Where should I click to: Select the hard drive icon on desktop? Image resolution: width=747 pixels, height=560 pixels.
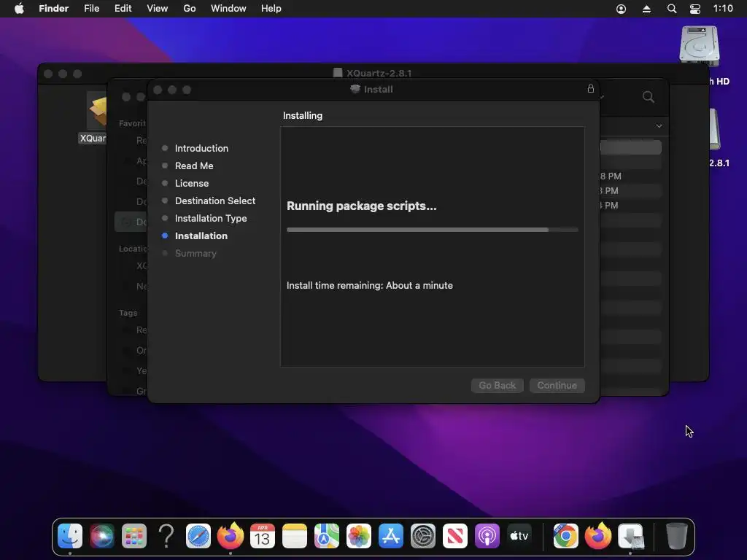[x=699, y=46]
